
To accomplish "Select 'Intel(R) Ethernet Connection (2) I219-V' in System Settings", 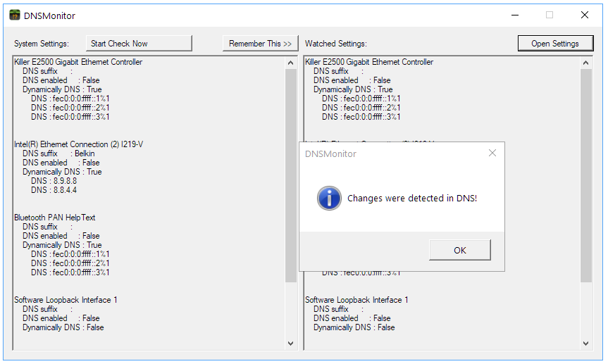I will point(79,144).
